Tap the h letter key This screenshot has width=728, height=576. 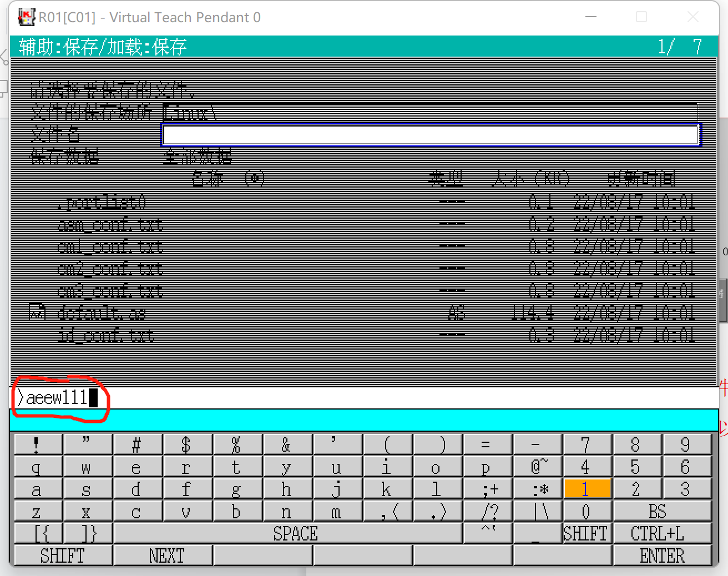click(x=287, y=489)
